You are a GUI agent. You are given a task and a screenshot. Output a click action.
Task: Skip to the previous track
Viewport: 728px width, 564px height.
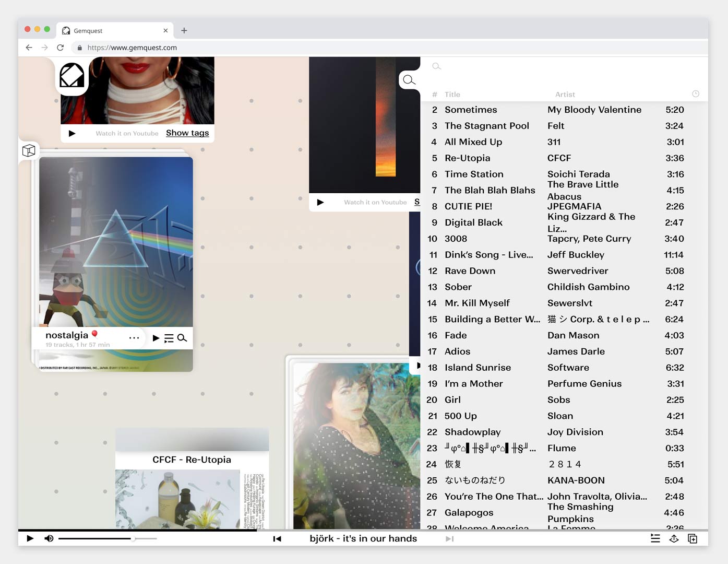(277, 539)
